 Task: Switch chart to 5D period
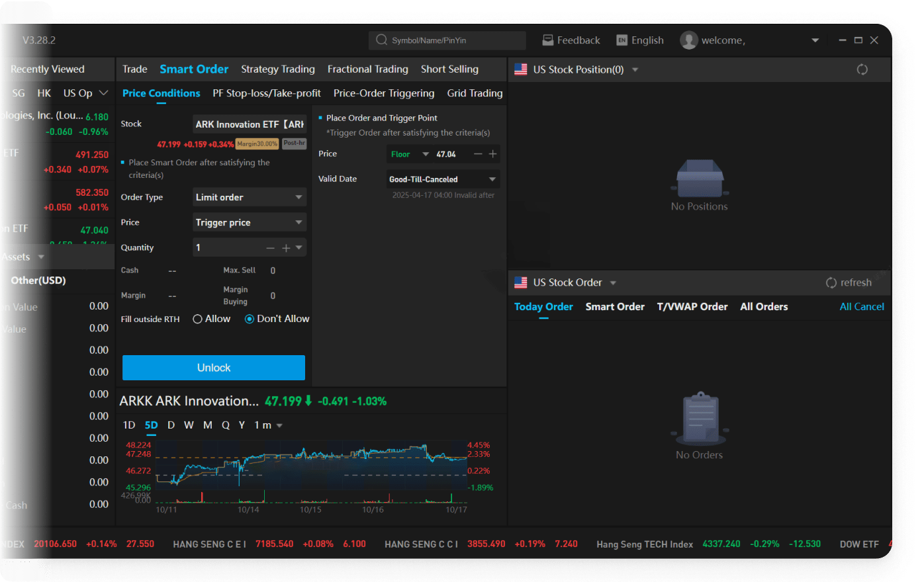152,425
